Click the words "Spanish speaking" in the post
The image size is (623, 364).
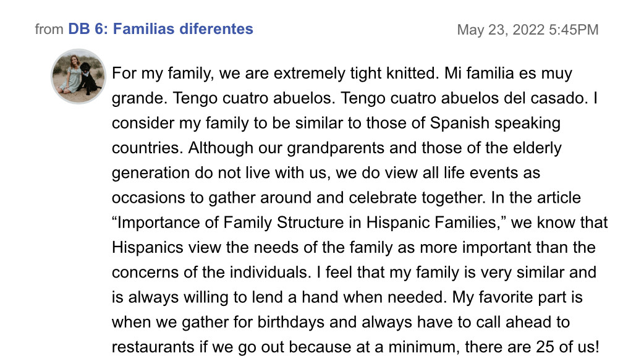pyautogui.click(x=495, y=123)
